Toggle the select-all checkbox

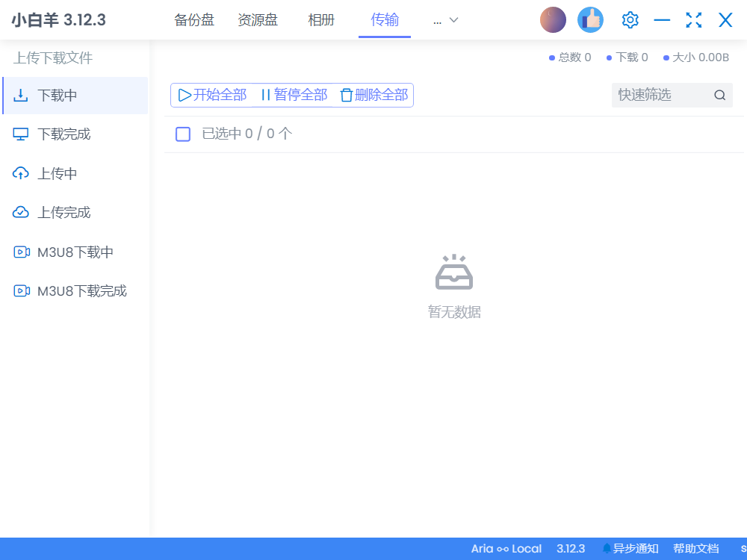pyautogui.click(x=183, y=134)
